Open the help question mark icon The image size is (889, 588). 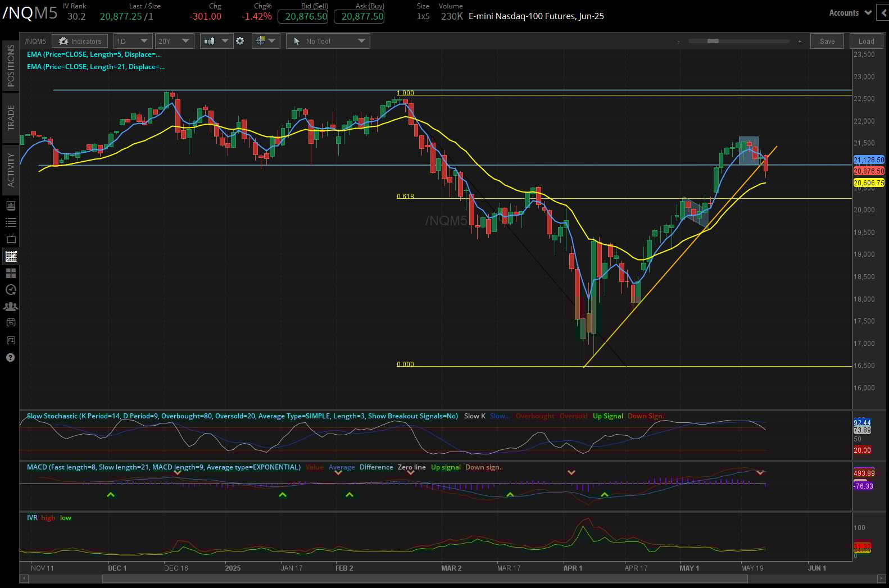tap(11, 357)
